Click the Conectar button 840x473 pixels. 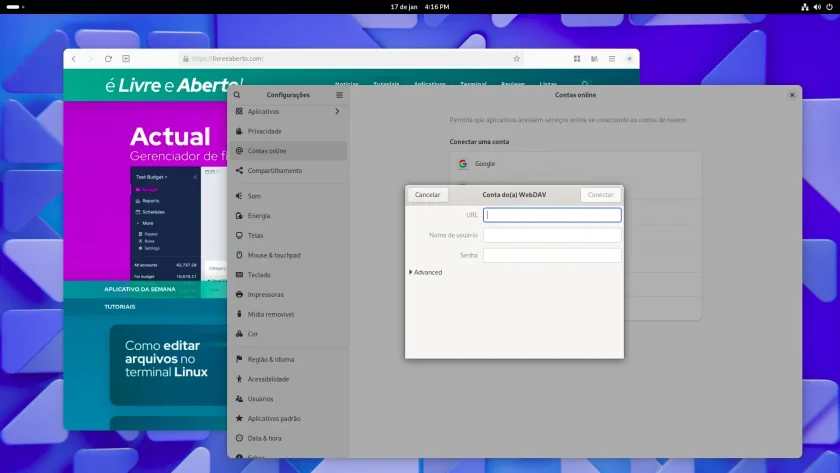[600, 195]
